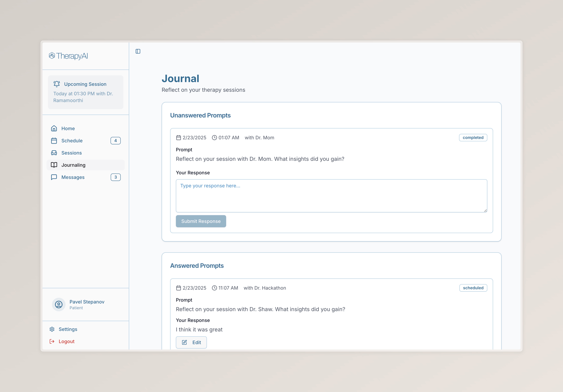
Task: Click the Schedule calendar icon
Action: click(x=54, y=141)
